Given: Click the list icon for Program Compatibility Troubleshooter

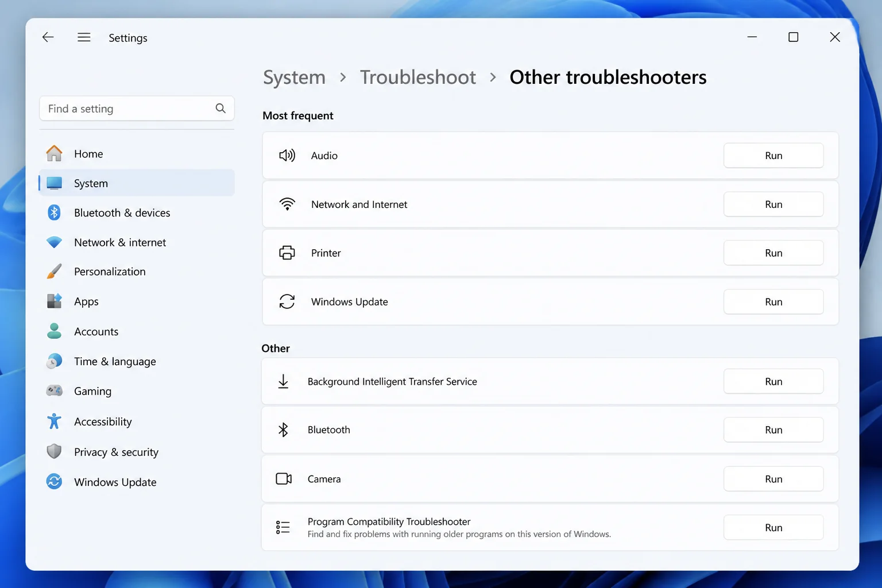Looking at the screenshot, I should click(283, 527).
